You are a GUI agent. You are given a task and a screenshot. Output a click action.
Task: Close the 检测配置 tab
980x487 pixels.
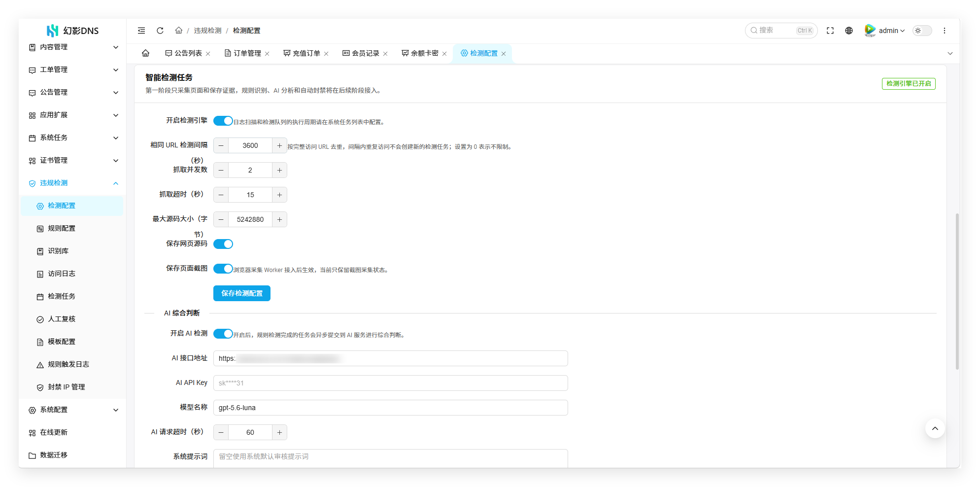pyautogui.click(x=504, y=54)
